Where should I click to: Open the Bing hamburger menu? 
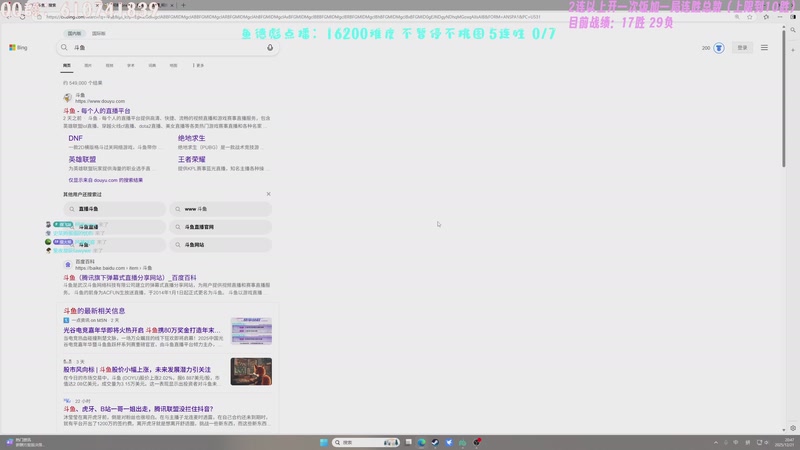(764, 47)
